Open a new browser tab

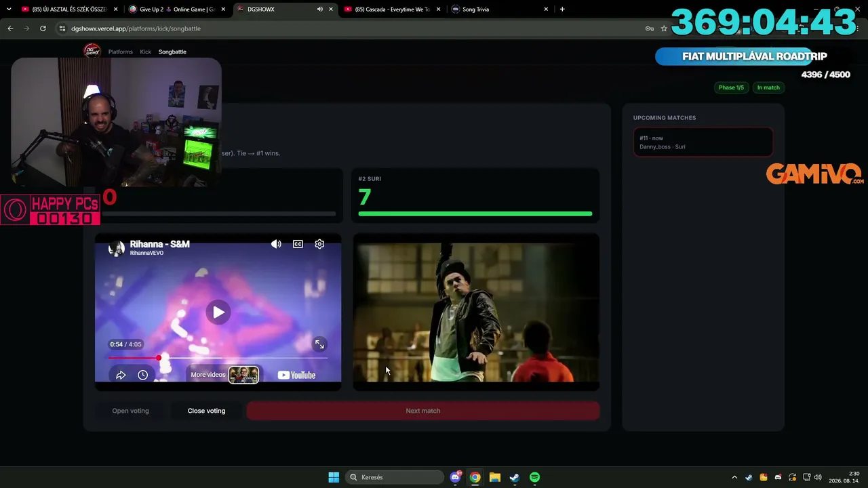point(562,9)
